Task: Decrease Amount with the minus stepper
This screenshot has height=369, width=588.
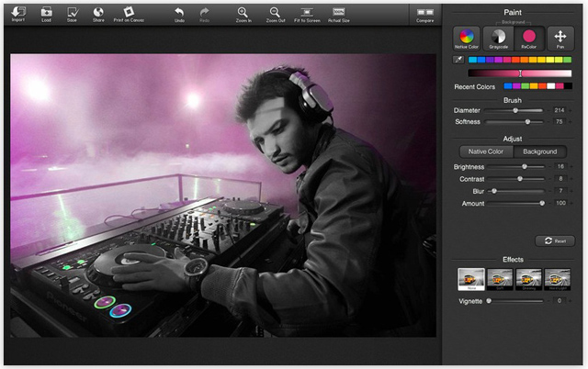Action: click(x=549, y=204)
